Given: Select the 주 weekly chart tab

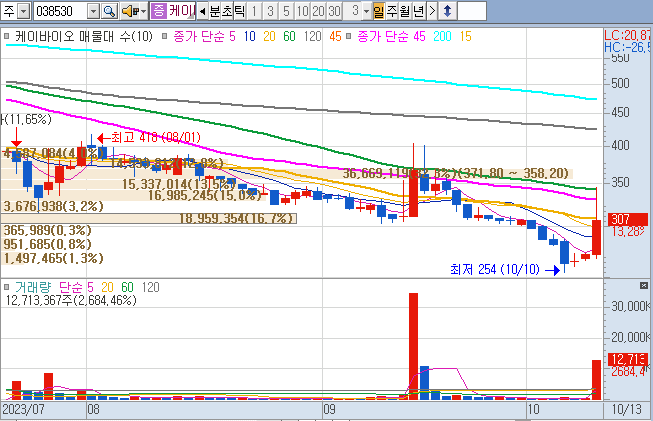Looking at the screenshot, I should (x=392, y=11).
